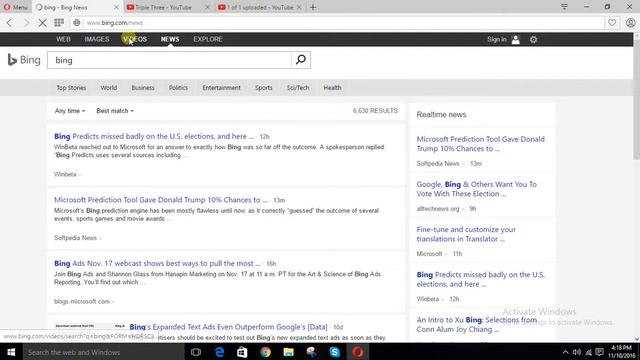This screenshot has width=640, height=360.
Task: Open the Windows Start button
Action: [11, 352]
